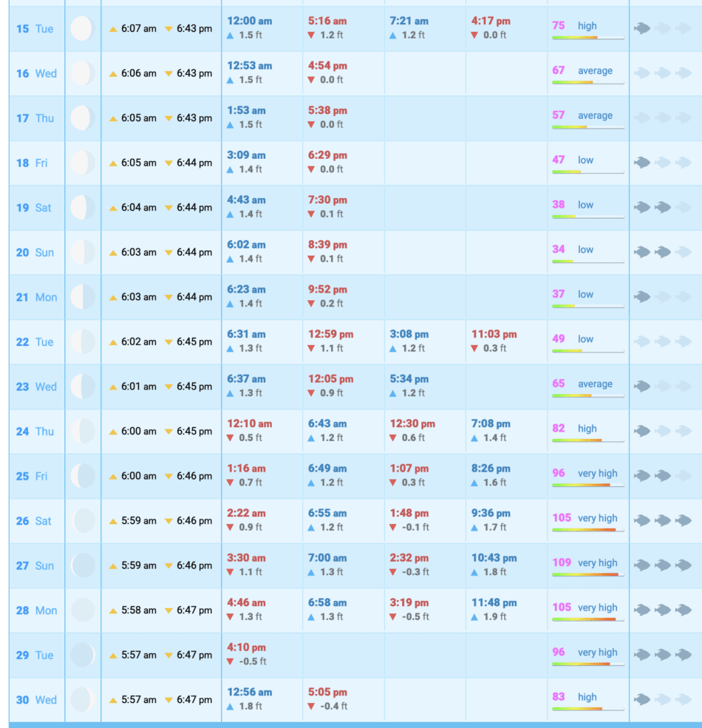
Task: Select the 22 Tue date row label
Action: 35,341
